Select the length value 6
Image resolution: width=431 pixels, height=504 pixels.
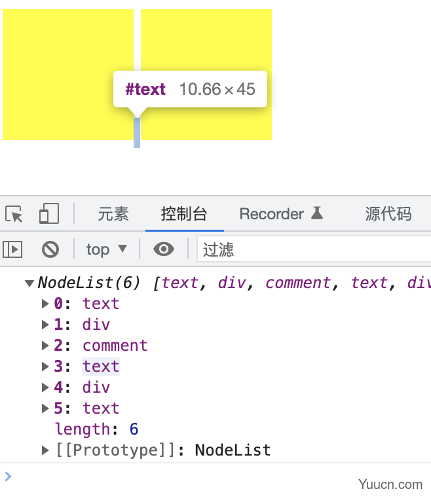coord(134,429)
